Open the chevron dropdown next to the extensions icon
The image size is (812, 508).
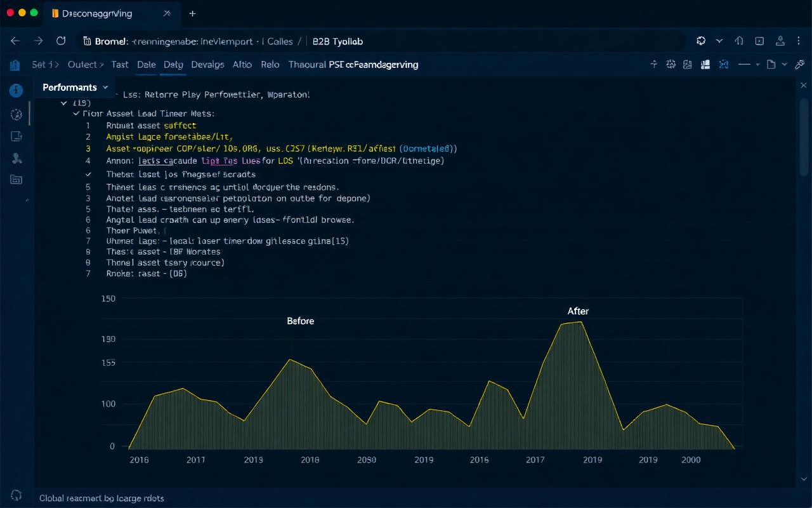click(x=719, y=41)
